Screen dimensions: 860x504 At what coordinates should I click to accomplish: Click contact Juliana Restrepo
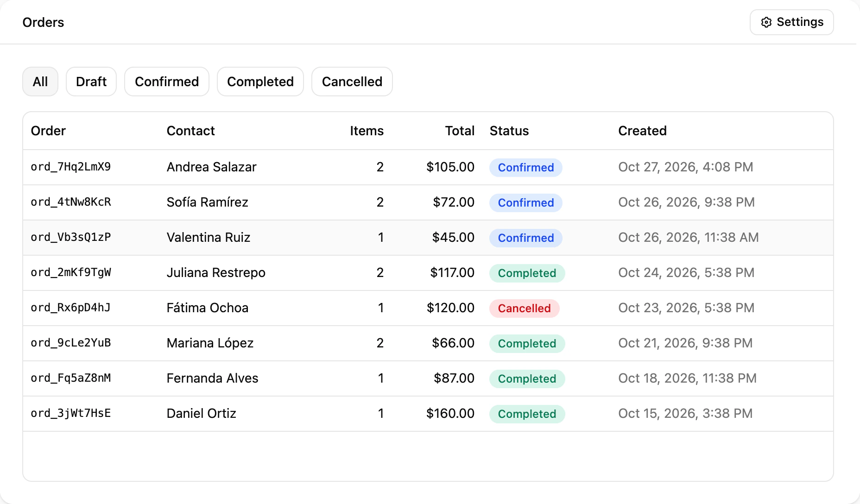pos(216,272)
